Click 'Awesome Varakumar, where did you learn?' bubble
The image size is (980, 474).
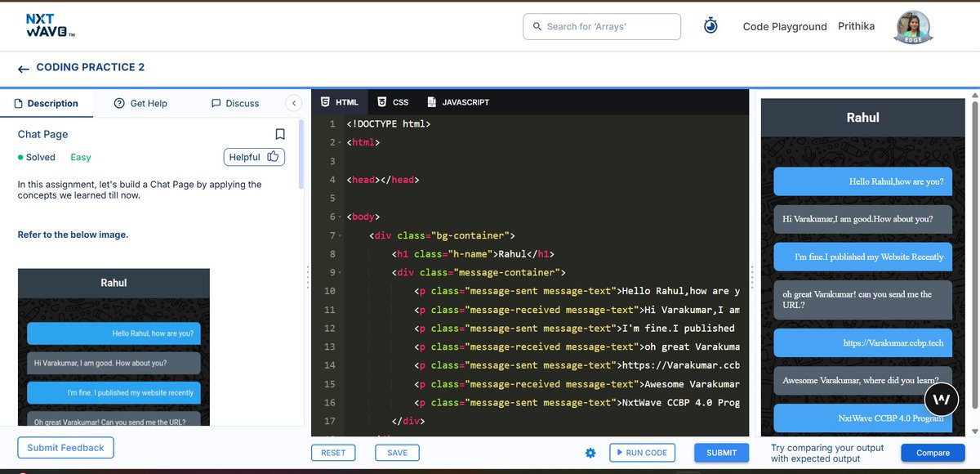862,381
